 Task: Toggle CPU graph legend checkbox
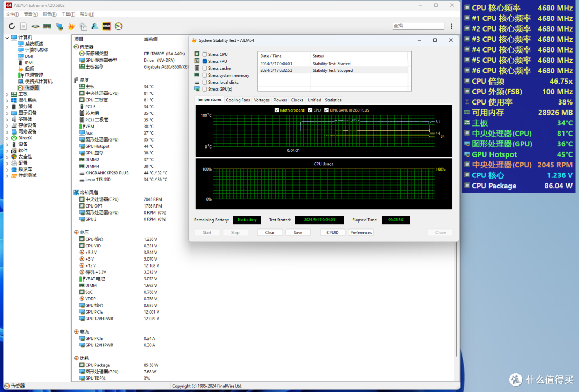[310, 110]
